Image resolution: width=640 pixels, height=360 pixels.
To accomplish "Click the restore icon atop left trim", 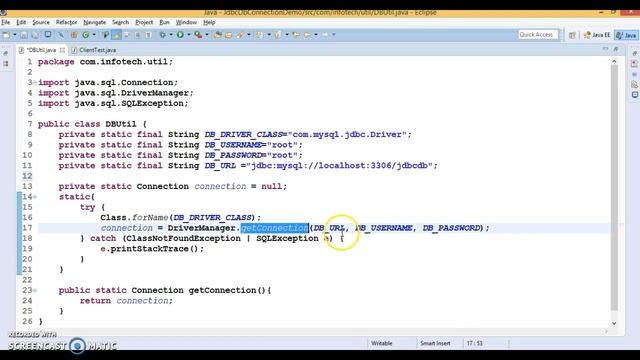I will point(6,53).
